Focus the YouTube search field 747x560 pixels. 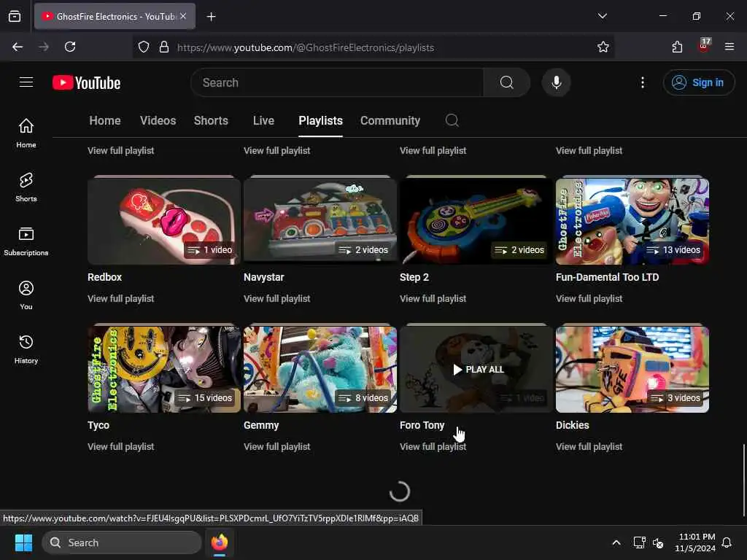tap(337, 82)
